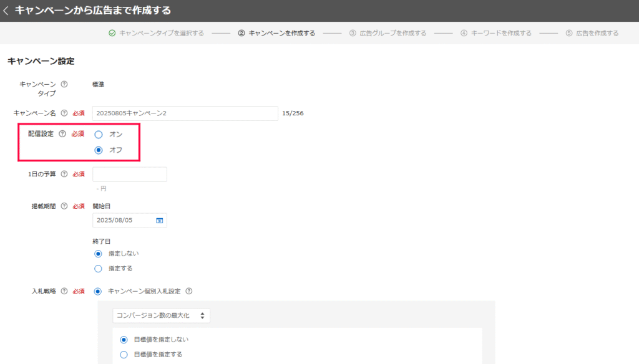
Task: Select the オン delivery radio button
Action: [98, 134]
